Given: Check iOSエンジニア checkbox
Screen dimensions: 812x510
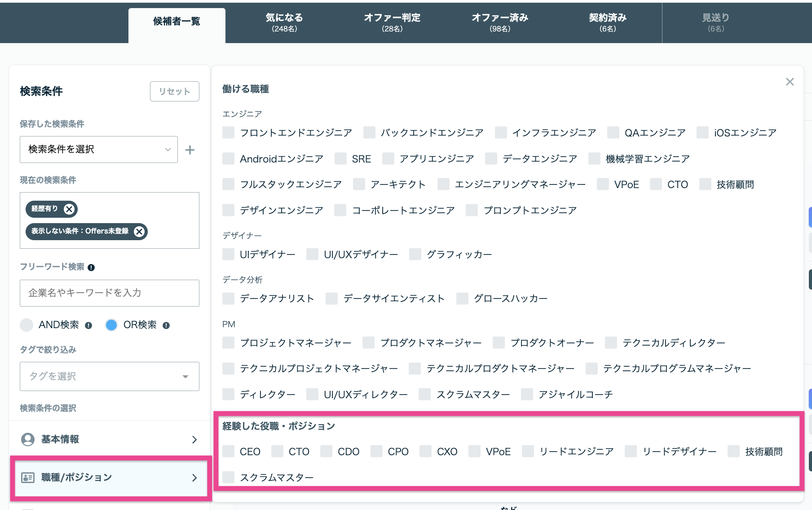Looking at the screenshot, I should point(703,132).
